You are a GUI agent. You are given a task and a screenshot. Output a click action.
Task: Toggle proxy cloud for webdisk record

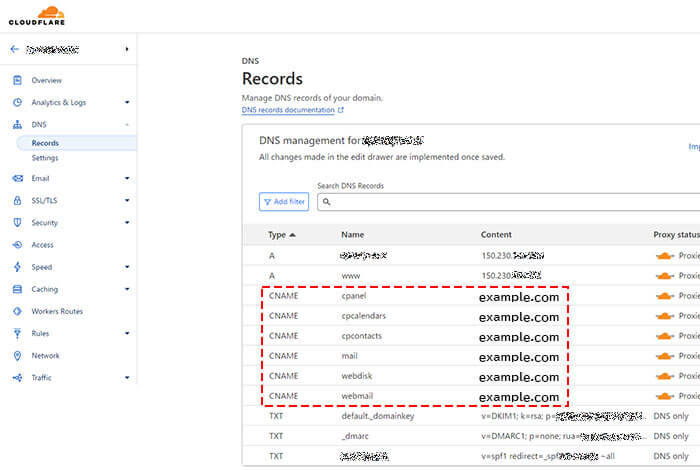[665, 376]
